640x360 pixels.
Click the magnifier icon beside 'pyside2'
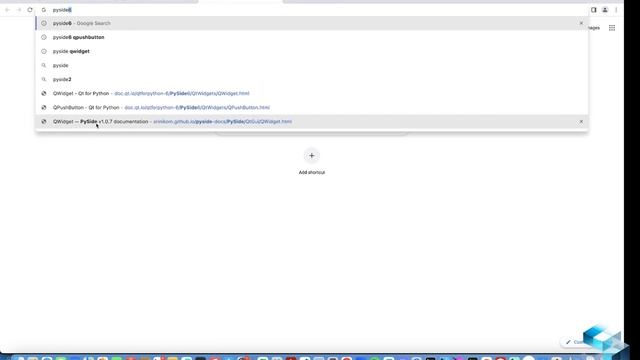click(44, 79)
